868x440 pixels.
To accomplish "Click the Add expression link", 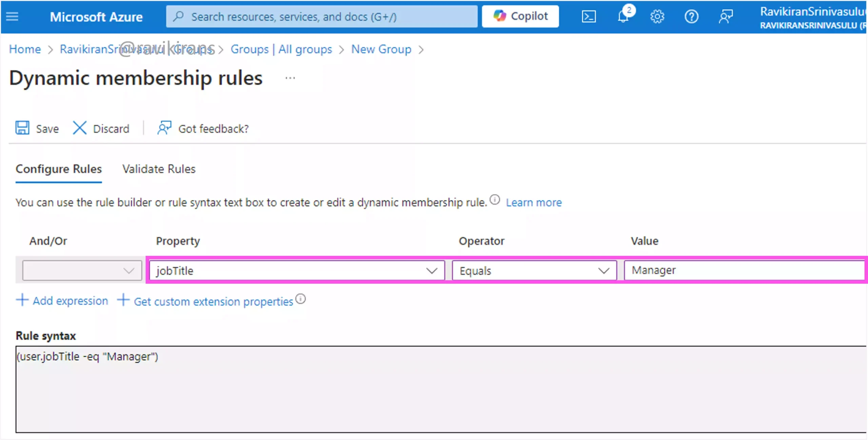I will coord(64,301).
